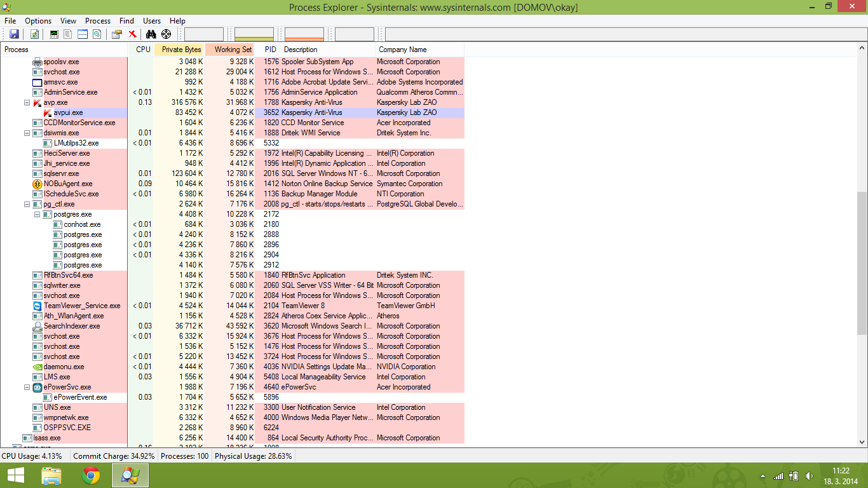Launch Google Chrome from the taskbar
This screenshot has height=488, width=868.
pyautogui.click(x=91, y=475)
